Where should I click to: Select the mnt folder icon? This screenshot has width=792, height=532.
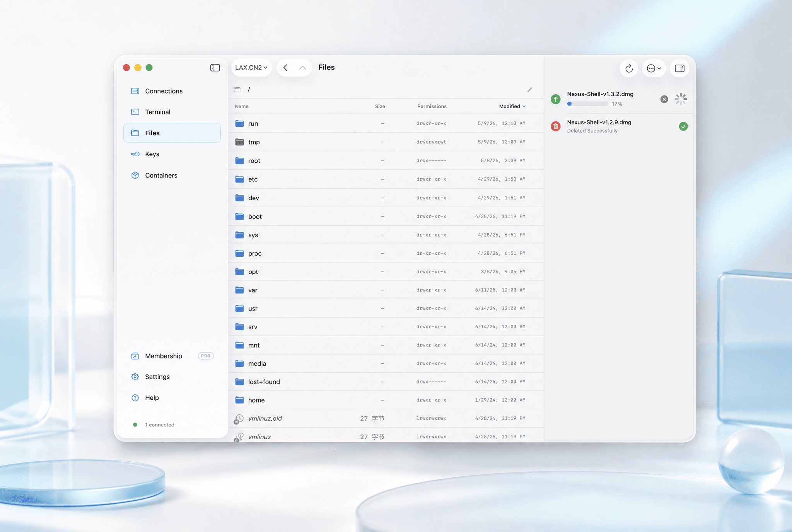[240, 345]
